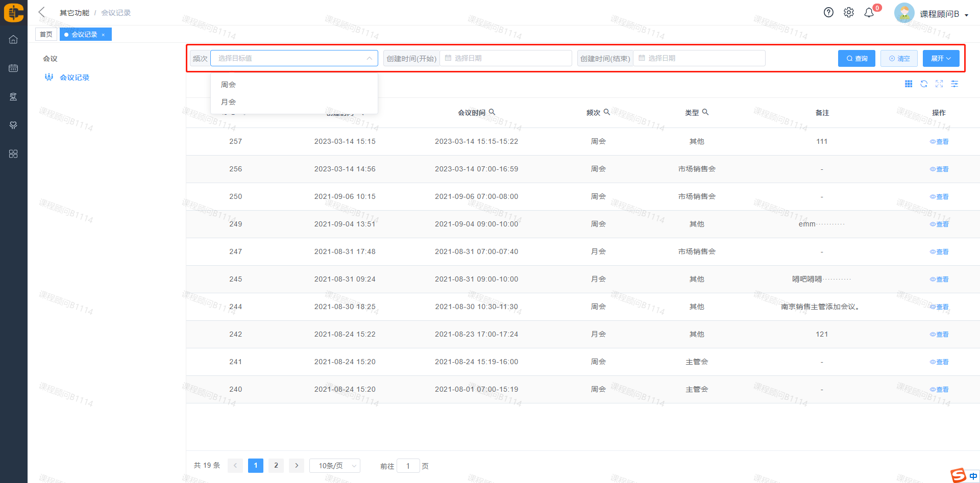
Task: Toggle fullscreen table view icon
Action: (939, 84)
